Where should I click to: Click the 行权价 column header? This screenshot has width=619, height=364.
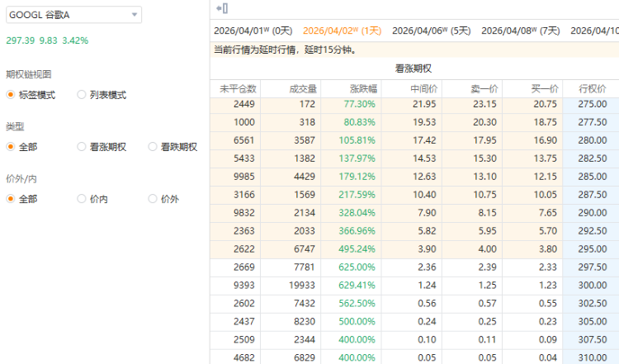(x=591, y=88)
